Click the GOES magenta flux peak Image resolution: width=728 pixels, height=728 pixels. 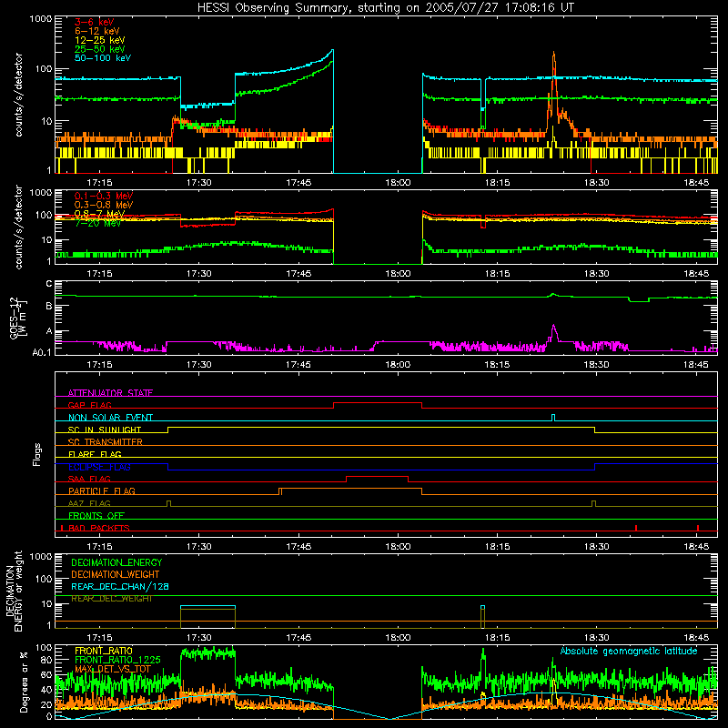[553, 326]
